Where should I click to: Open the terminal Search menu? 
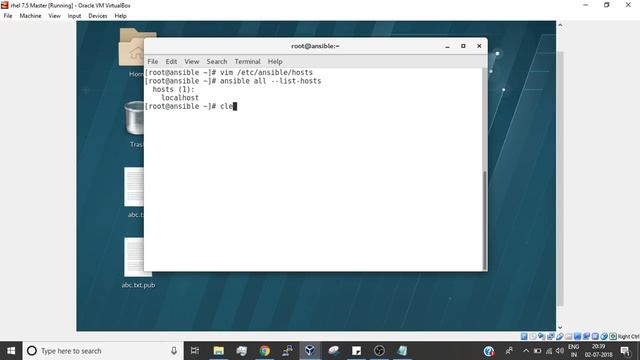pyautogui.click(x=216, y=61)
